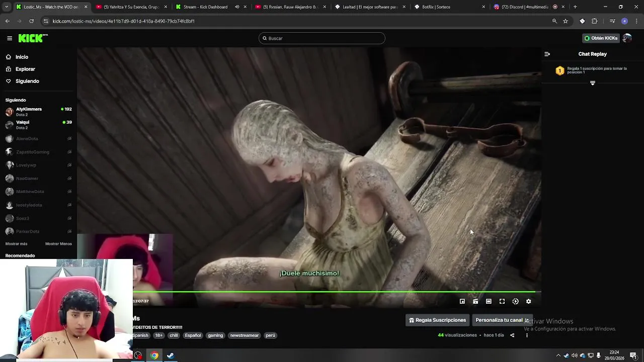Open AloneDota offline channel

coord(38,138)
